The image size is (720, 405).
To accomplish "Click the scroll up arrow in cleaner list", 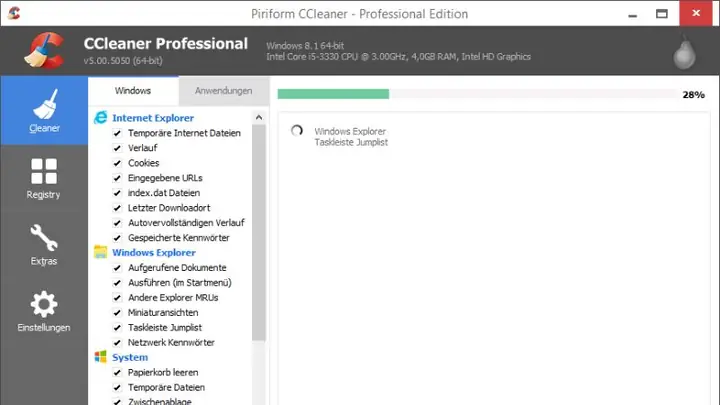I will click(259, 118).
